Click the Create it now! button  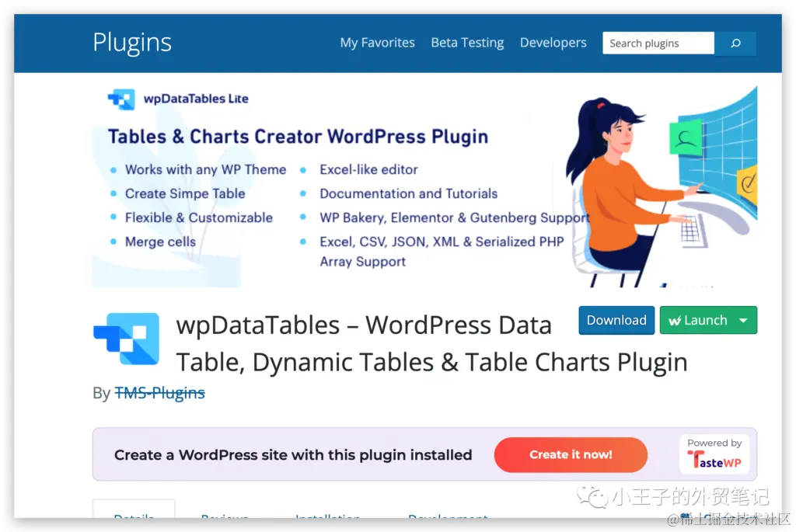point(571,455)
